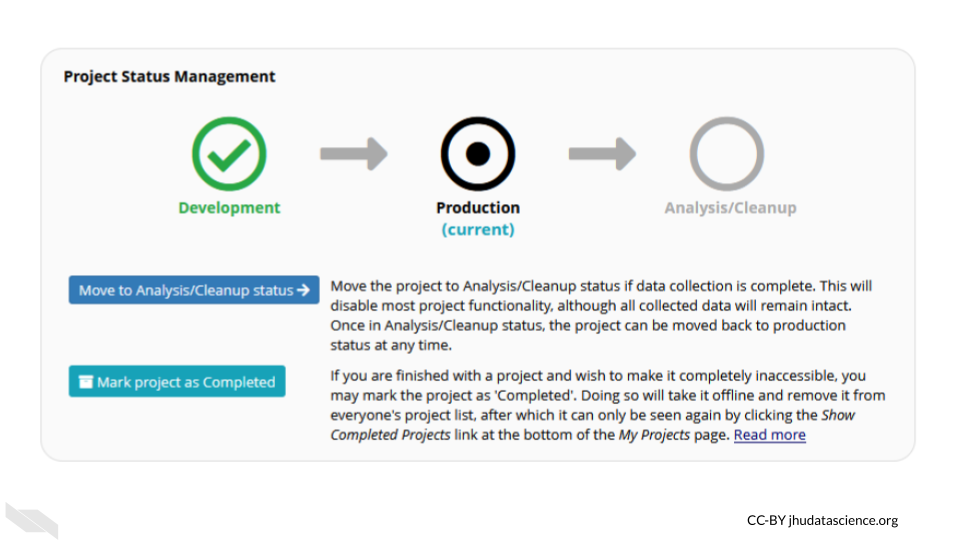
Task: Click the empty gray Analysis/Cleanup circle
Action: click(726, 154)
